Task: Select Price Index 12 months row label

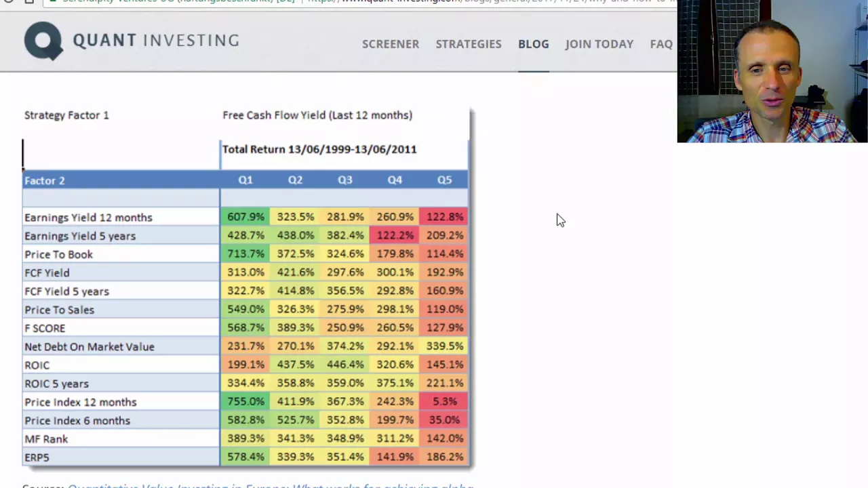Action: 80,402
